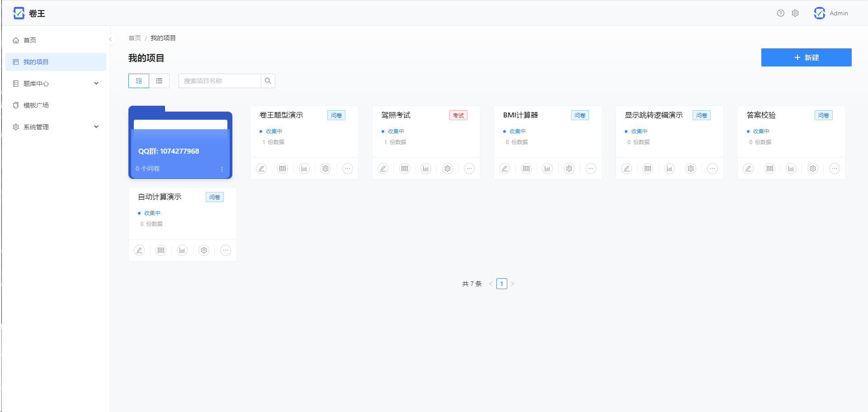Click 首页 breadcrumb link
Screen dimensions: 868x412
coord(135,38)
